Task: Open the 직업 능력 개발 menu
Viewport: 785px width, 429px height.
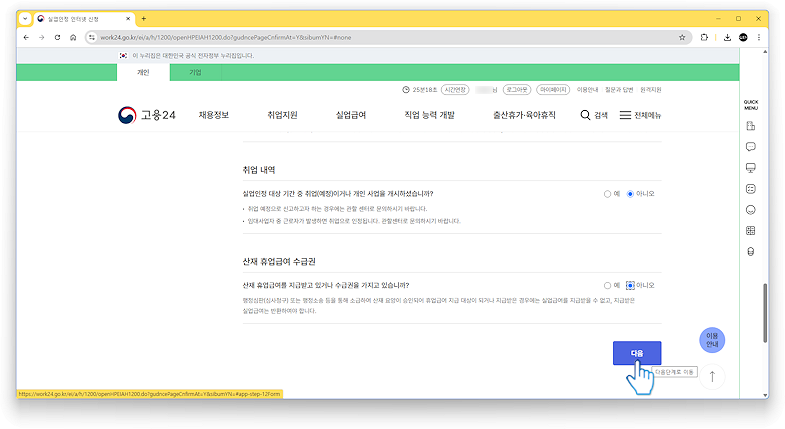Action: (430, 115)
